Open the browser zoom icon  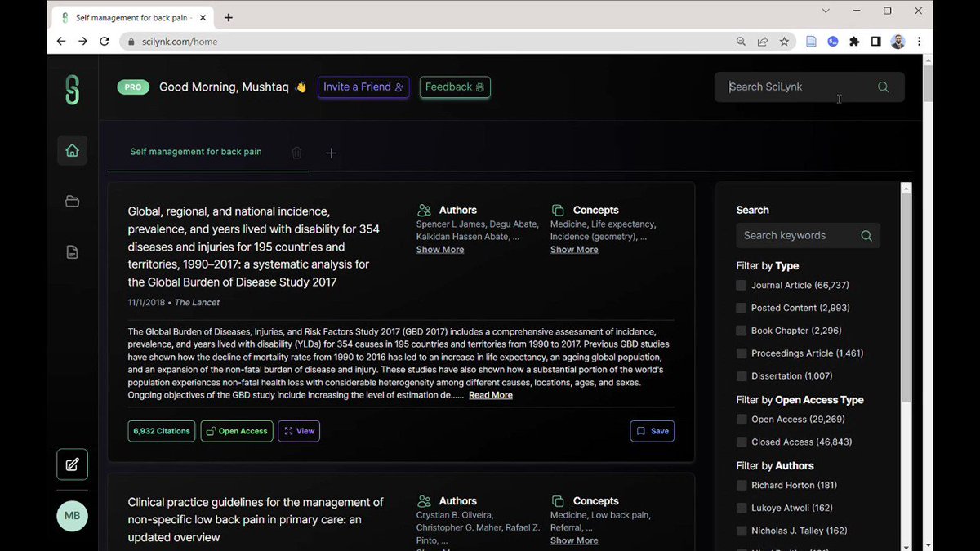pos(741,42)
